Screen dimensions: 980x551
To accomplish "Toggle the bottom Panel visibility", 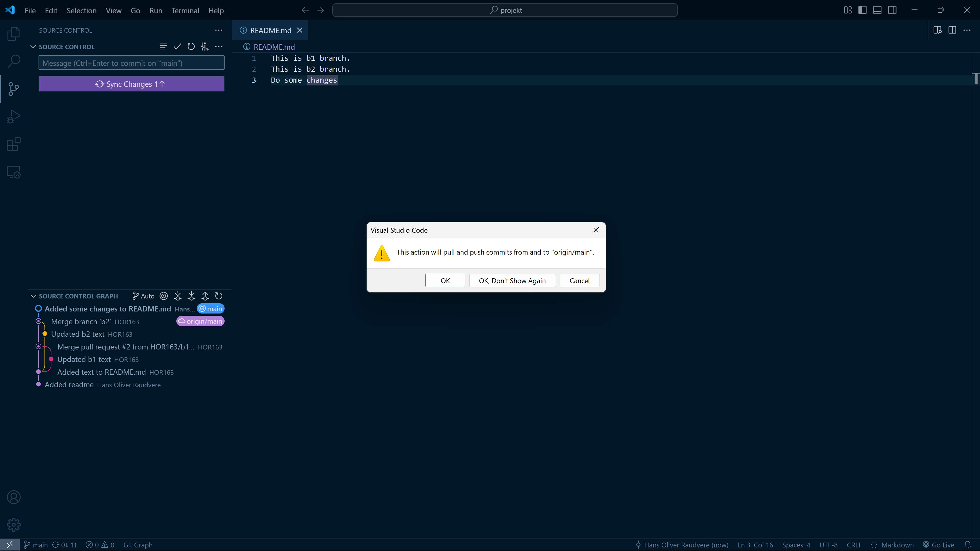I will pos(877,10).
